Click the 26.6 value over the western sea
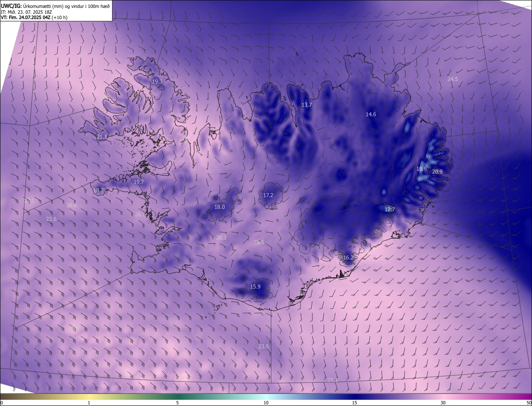This screenshot has height=406, width=532. pyautogui.click(x=71, y=205)
